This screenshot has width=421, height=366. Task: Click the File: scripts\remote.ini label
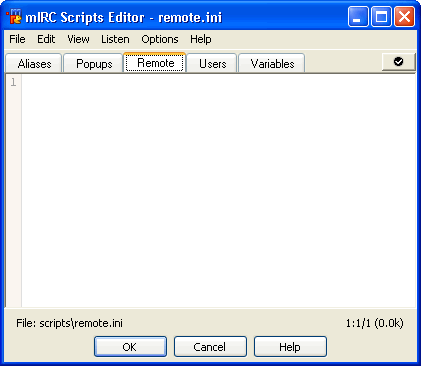(69, 323)
